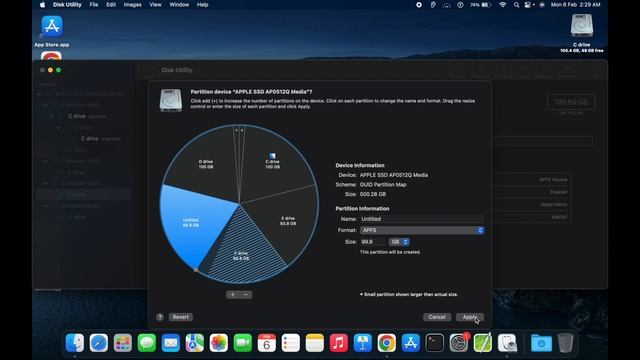Open the File menu

94,5
